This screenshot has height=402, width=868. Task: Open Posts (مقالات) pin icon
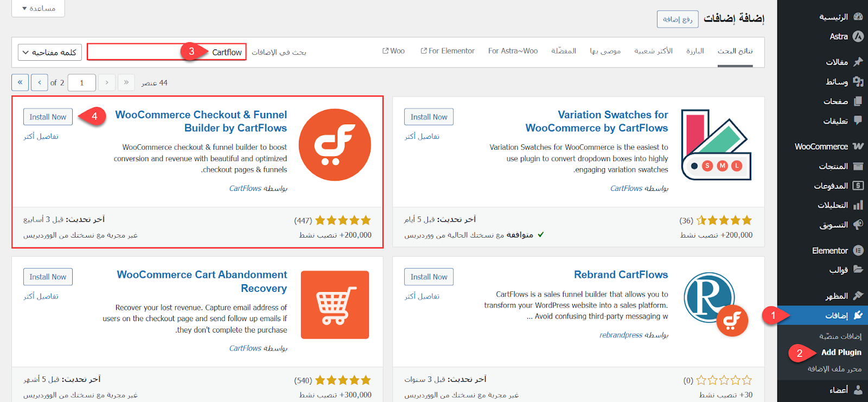point(858,62)
